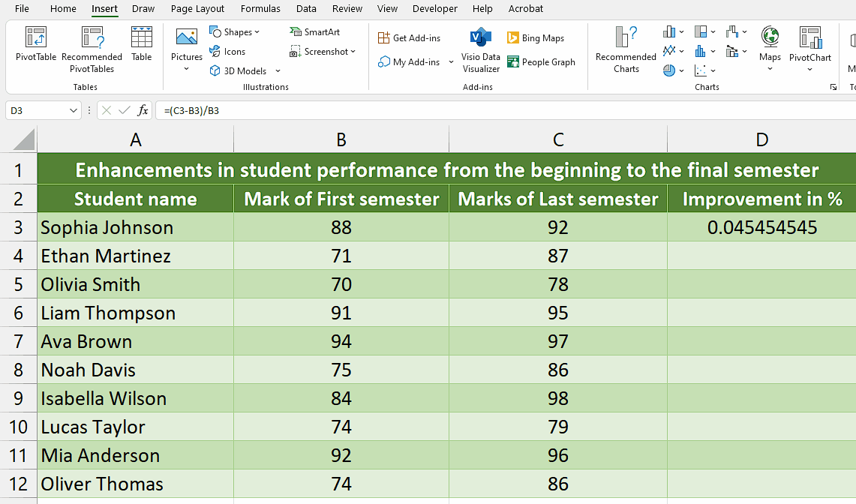Click the Name Box showing D3
Viewport: 856px width, 504px height.
(37, 110)
